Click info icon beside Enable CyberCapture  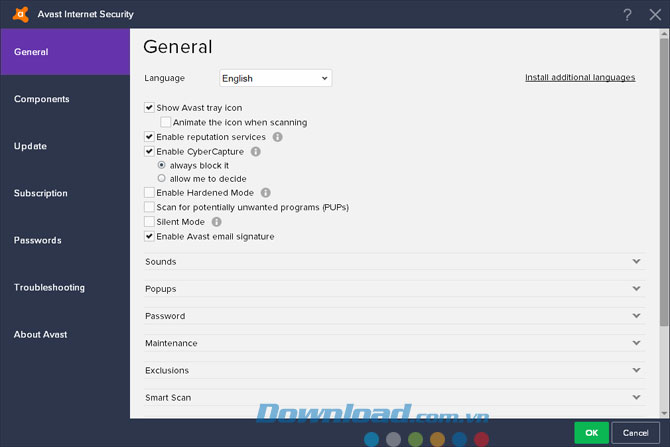click(x=256, y=152)
